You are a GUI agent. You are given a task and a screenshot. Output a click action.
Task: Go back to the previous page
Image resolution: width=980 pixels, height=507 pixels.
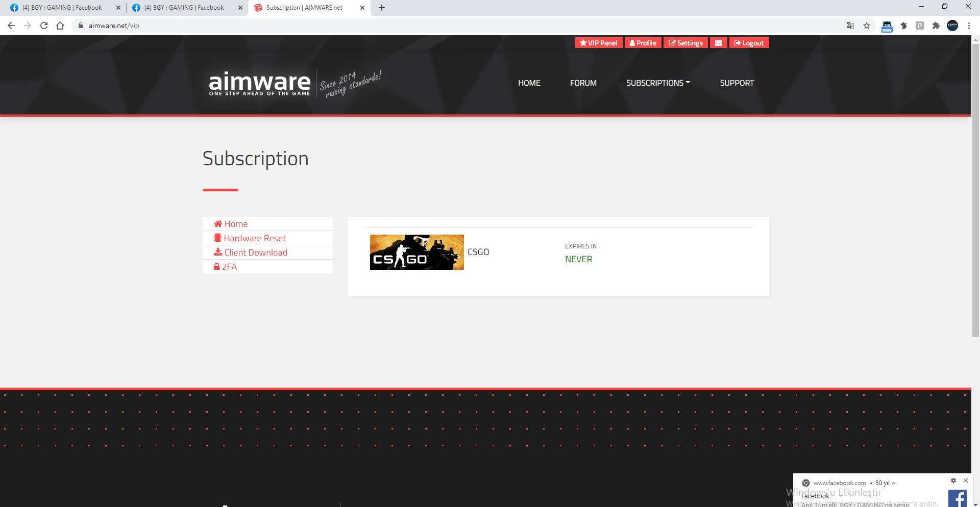point(11,26)
